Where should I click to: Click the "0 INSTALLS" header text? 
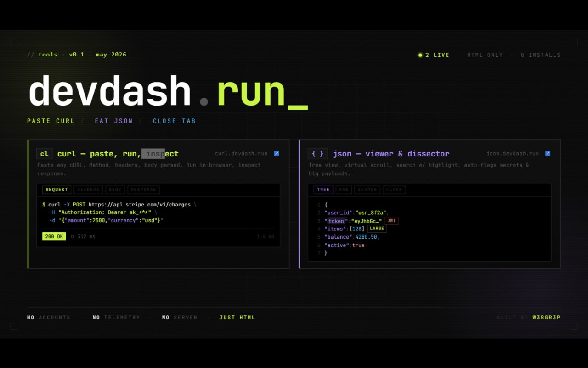click(541, 55)
